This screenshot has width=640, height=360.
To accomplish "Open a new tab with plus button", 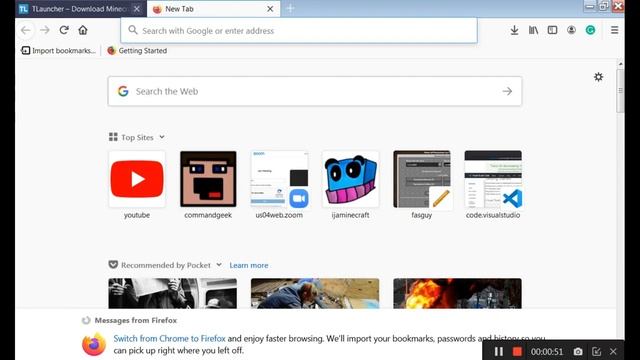I will [x=290, y=9].
